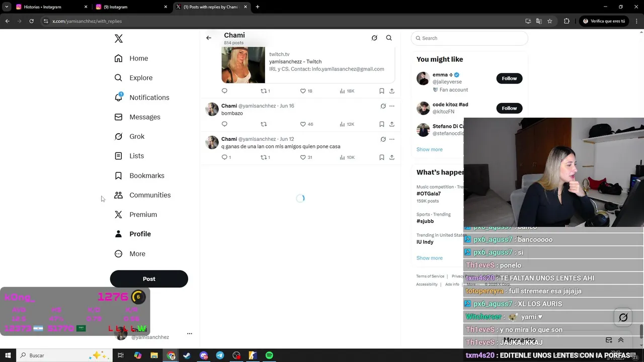Bookmark the bombazo post
Image resolution: width=644 pixels, height=362 pixels.
coord(382,124)
